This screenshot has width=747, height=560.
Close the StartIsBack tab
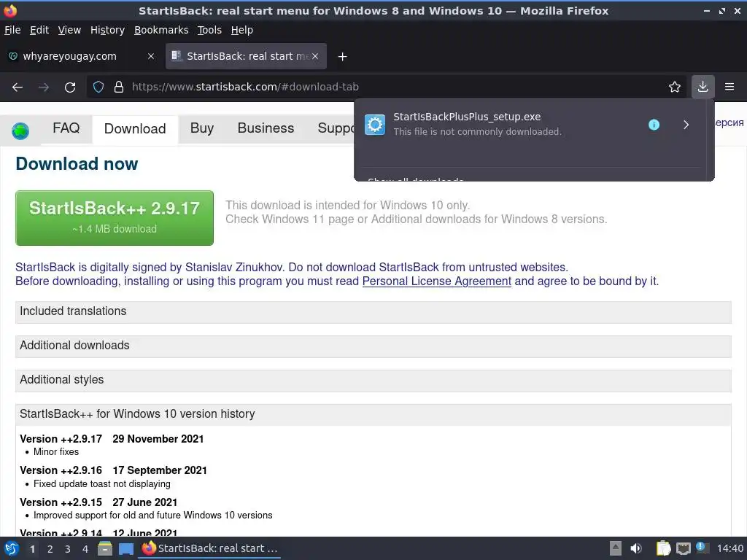pyautogui.click(x=315, y=56)
